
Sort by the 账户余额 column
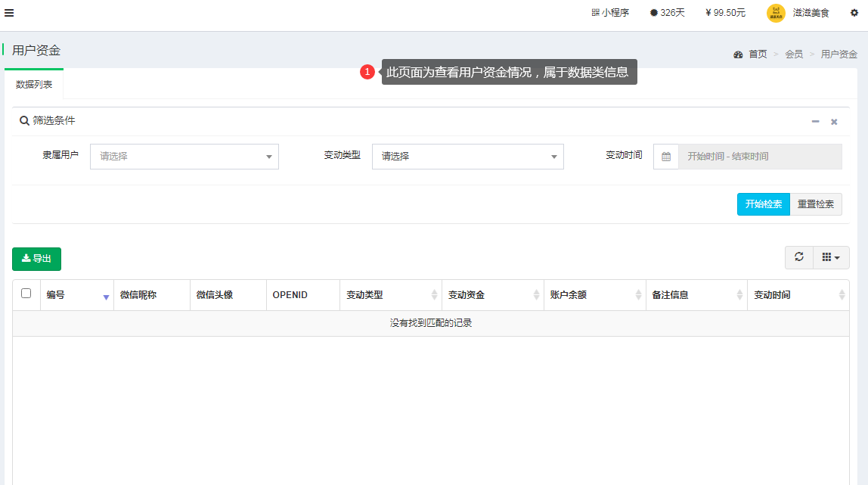pyautogui.click(x=594, y=295)
